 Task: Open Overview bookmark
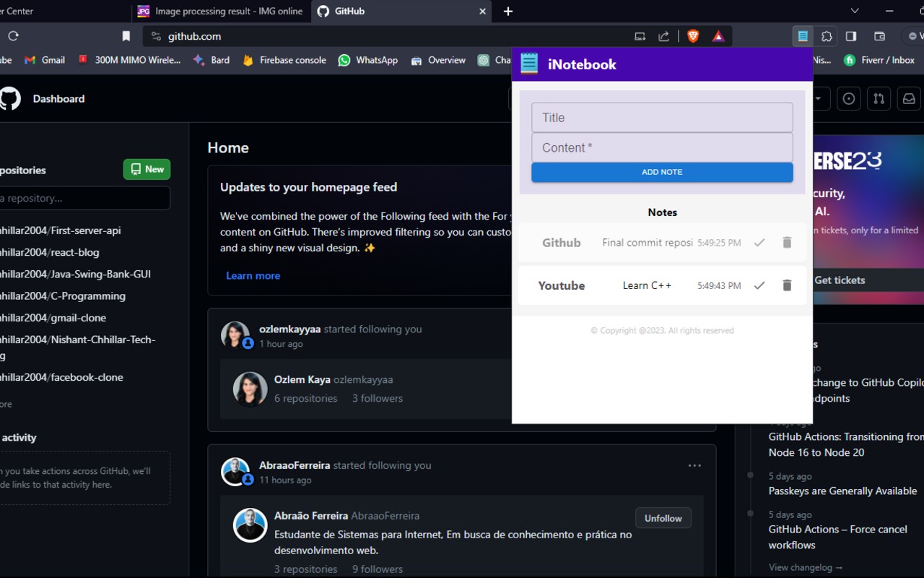click(x=438, y=60)
